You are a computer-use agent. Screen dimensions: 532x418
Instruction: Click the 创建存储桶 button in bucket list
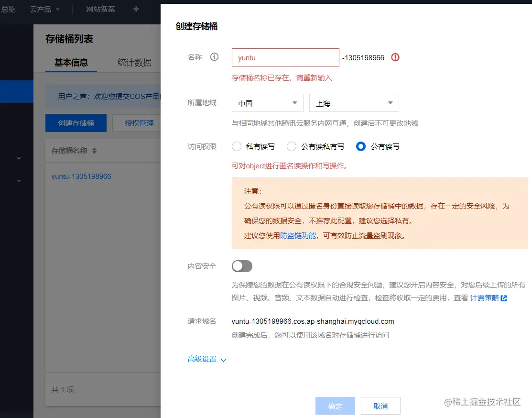click(76, 123)
